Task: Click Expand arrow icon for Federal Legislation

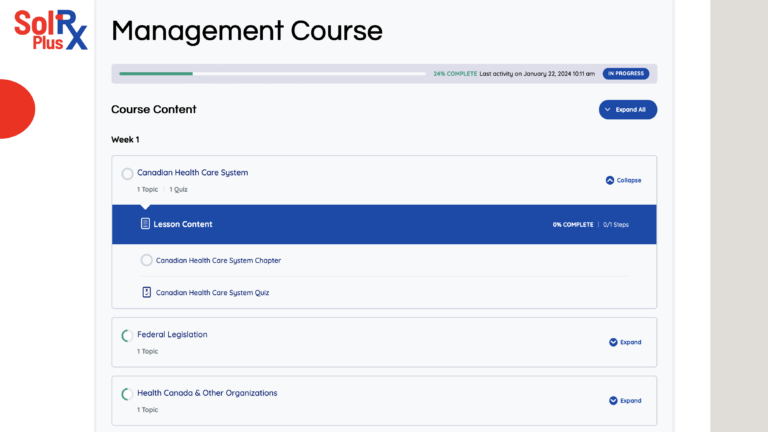Action: pos(613,342)
